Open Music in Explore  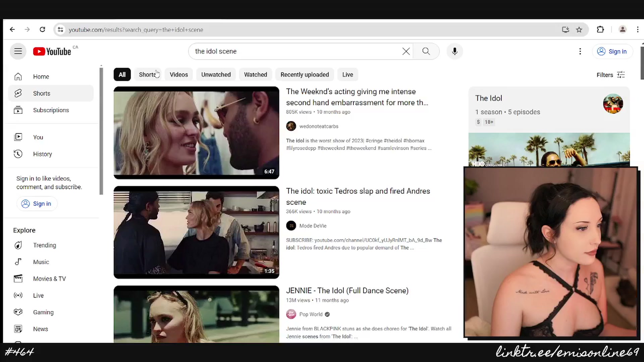51,262
